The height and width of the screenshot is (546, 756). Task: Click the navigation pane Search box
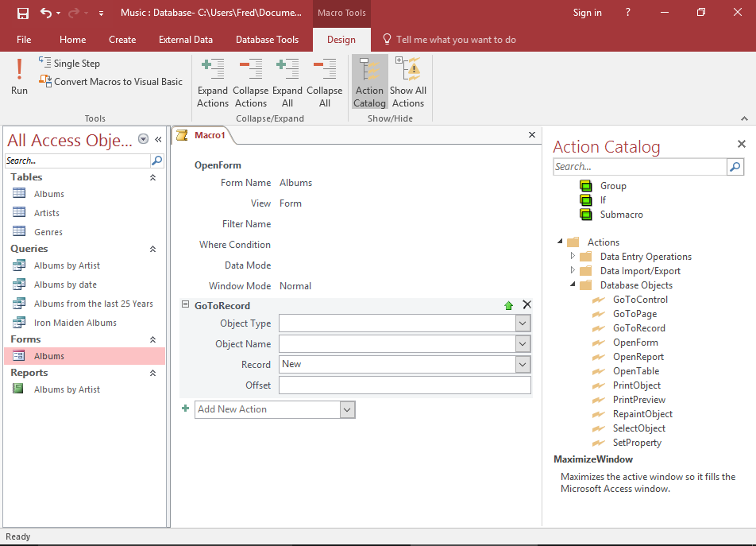coord(78,161)
